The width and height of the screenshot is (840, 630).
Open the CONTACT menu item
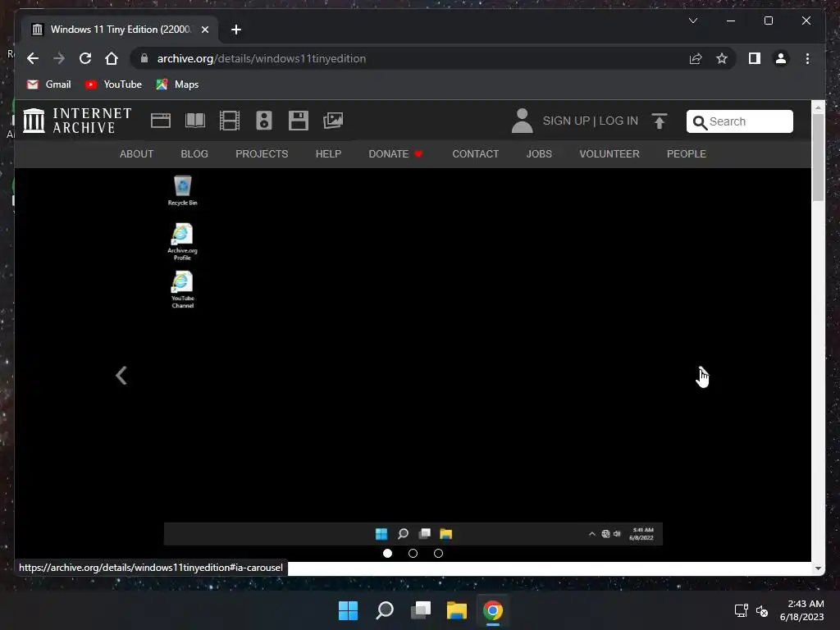pos(475,154)
